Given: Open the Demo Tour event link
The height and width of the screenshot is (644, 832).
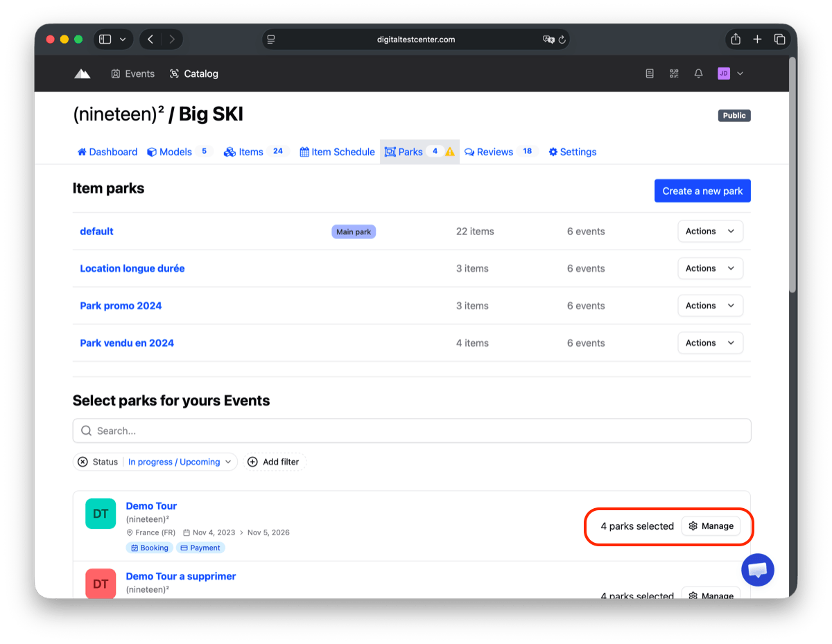Looking at the screenshot, I should [x=151, y=506].
